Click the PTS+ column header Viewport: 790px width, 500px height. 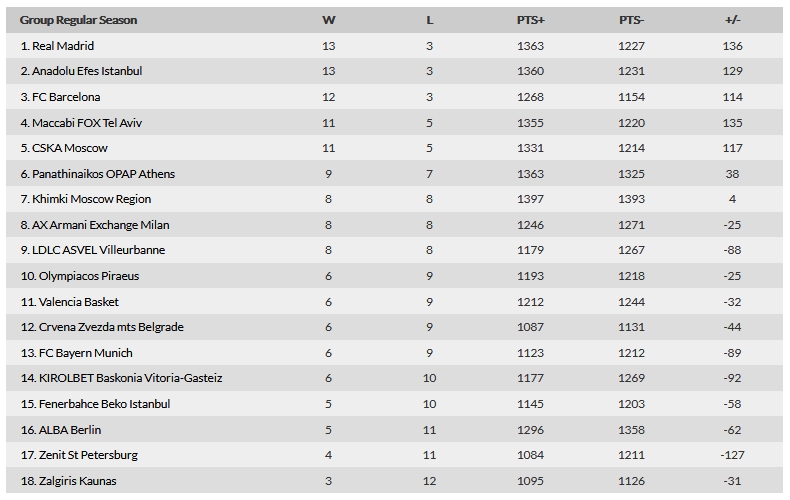click(531, 20)
